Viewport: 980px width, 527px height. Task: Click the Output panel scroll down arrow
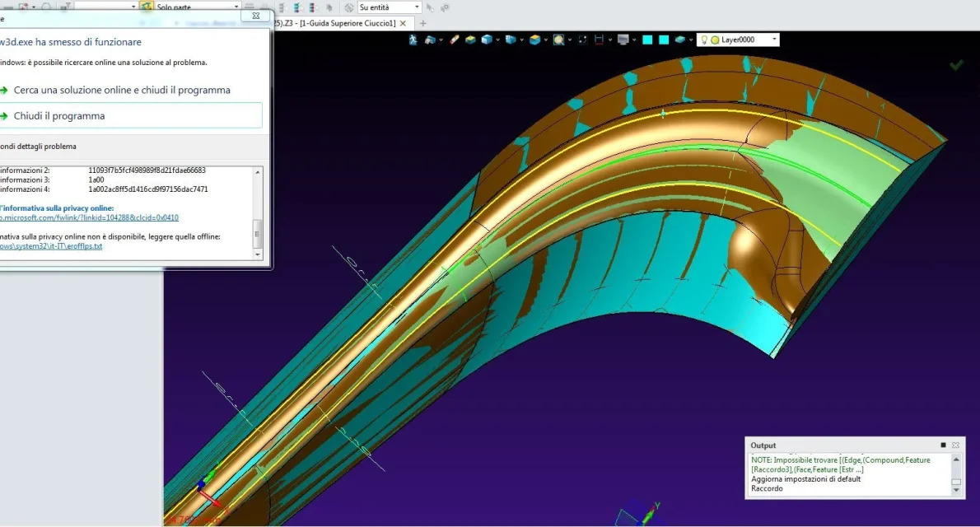click(x=955, y=490)
